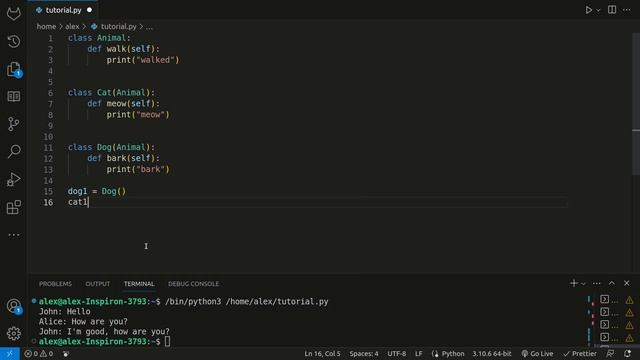The width and height of the screenshot is (640, 360).
Task: Click on 'class Dog(Animal):' code line
Action: point(111,147)
